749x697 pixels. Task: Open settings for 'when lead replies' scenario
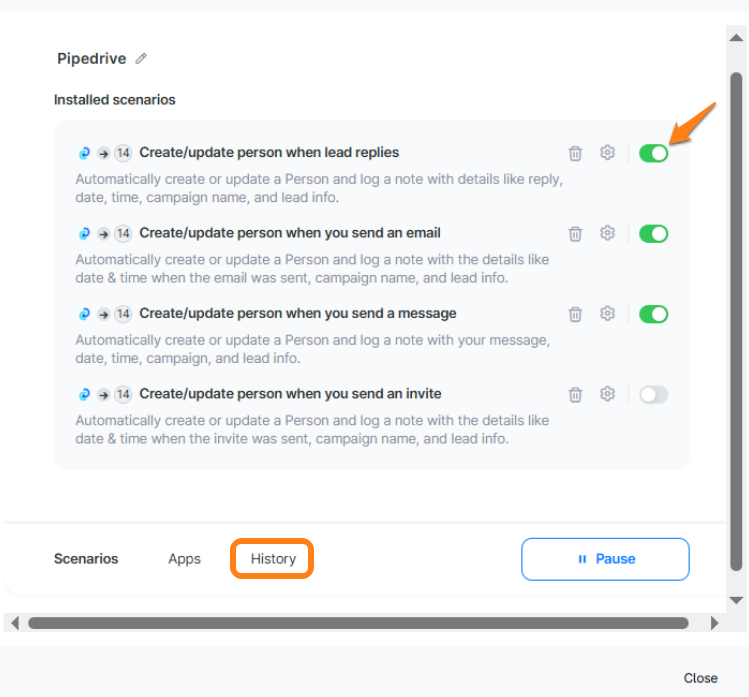click(607, 153)
